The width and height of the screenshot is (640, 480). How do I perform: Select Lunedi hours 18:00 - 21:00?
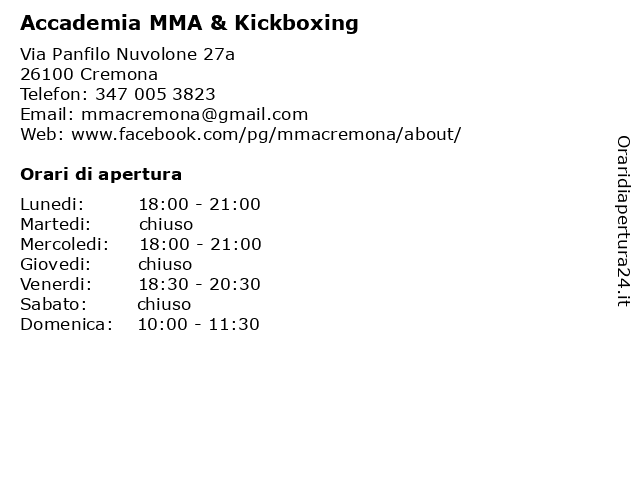(200, 204)
